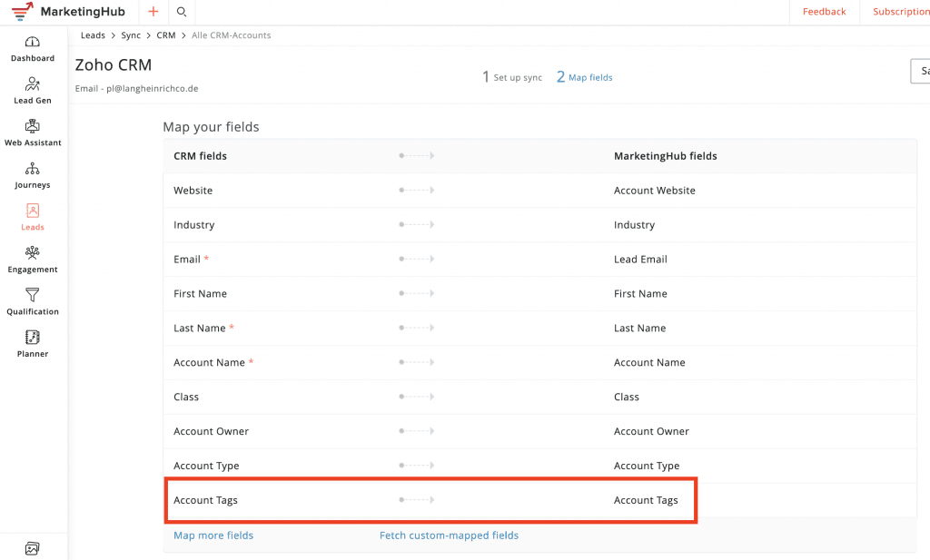Click Fetch custom-mapped fields link
930x560 pixels.
(x=449, y=535)
